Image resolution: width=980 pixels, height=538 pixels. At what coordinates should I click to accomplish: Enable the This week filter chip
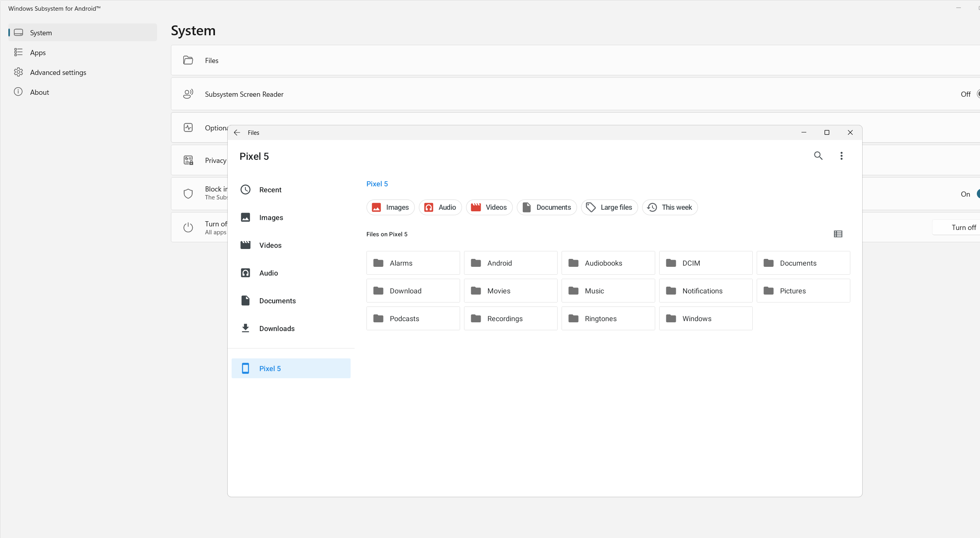(669, 207)
